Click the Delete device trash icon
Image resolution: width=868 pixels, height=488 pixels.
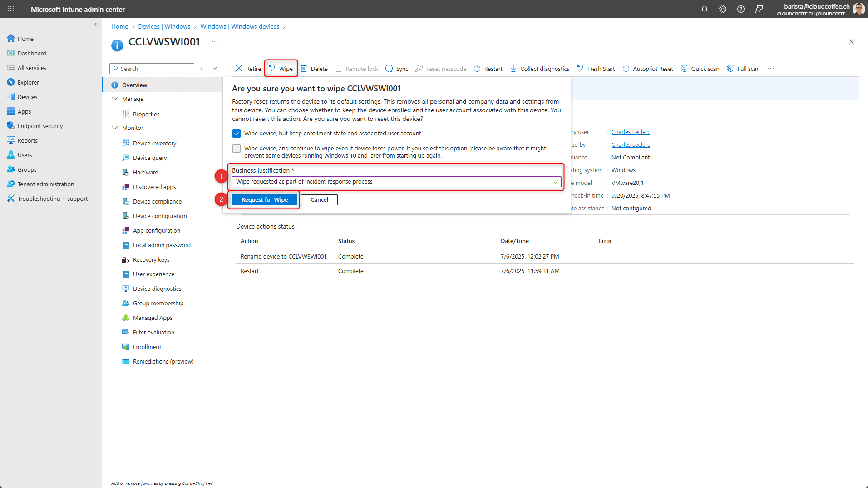tap(304, 69)
